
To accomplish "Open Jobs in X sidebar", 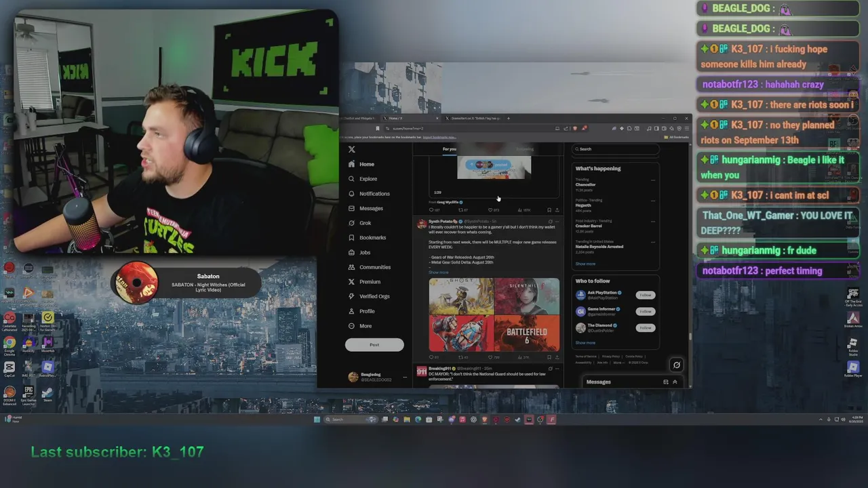I will (359, 252).
